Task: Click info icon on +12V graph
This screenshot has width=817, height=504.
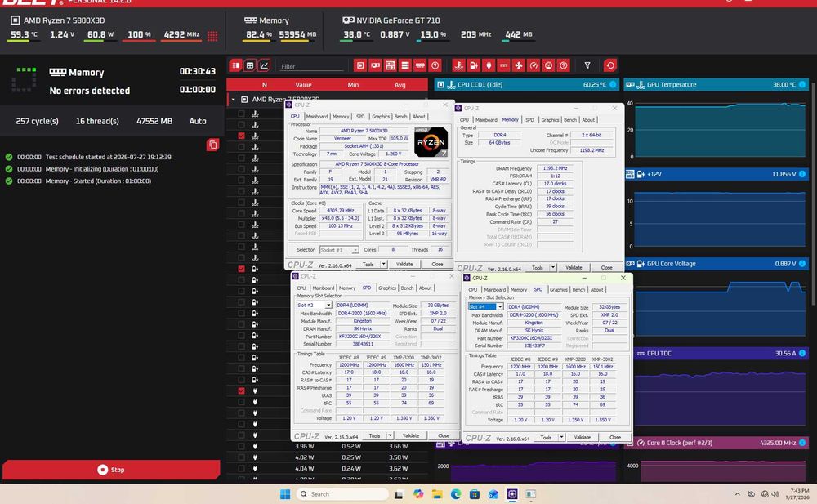Action: [802, 174]
